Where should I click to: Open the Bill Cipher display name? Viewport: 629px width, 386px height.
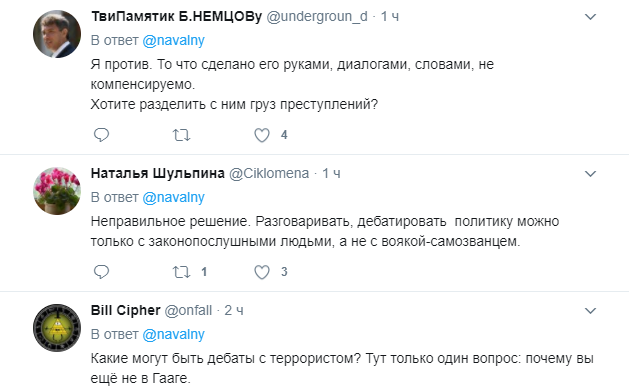coord(126,311)
